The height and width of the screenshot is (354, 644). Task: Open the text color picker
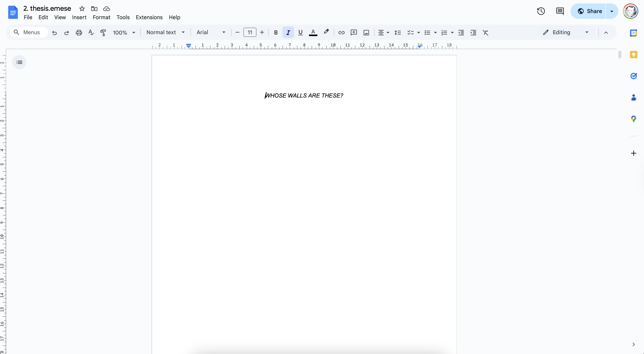[313, 33]
